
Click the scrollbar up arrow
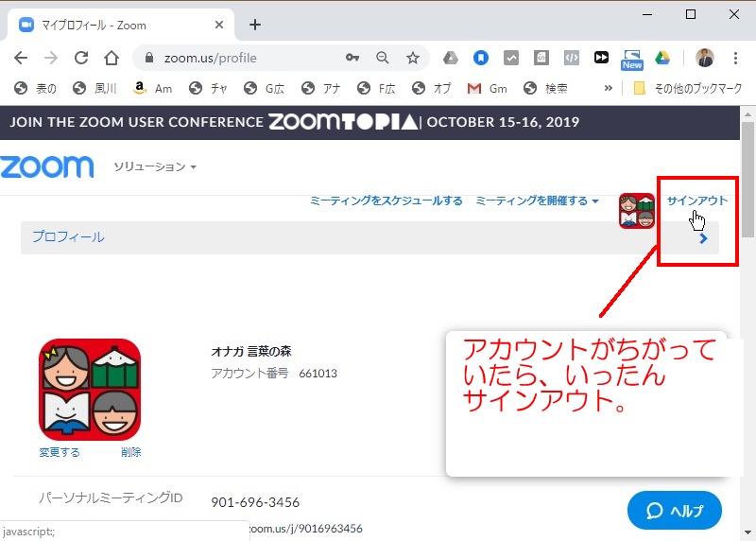[747, 114]
